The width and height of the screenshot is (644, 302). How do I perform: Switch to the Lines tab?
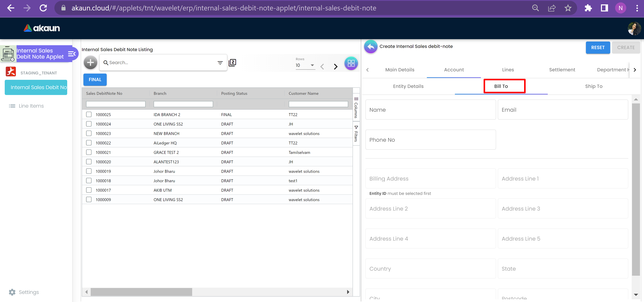[508, 70]
